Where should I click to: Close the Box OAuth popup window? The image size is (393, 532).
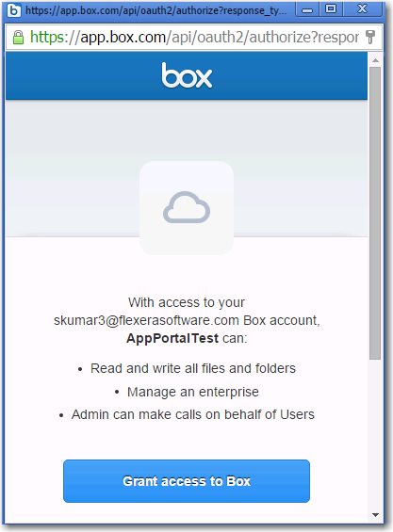pyautogui.click(x=363, y=9)
